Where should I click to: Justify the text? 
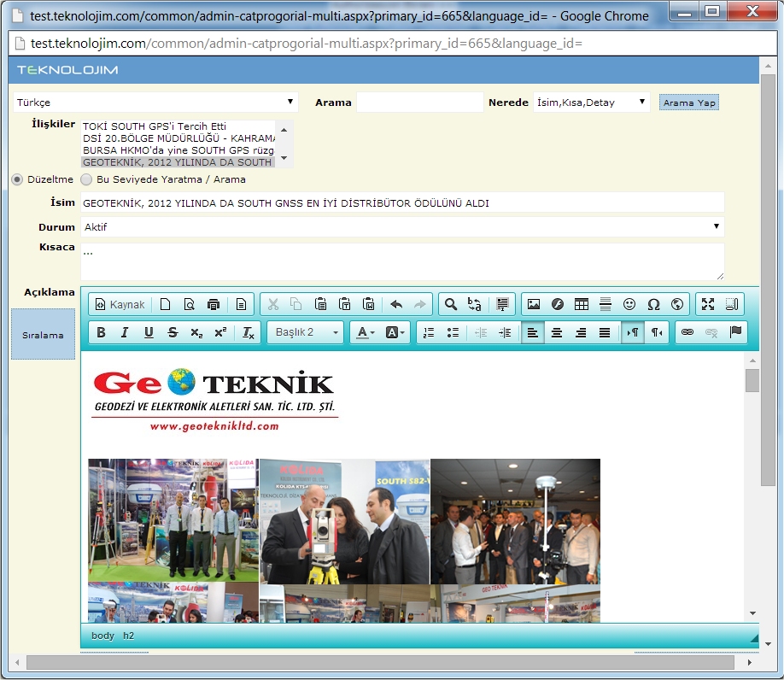605,332
